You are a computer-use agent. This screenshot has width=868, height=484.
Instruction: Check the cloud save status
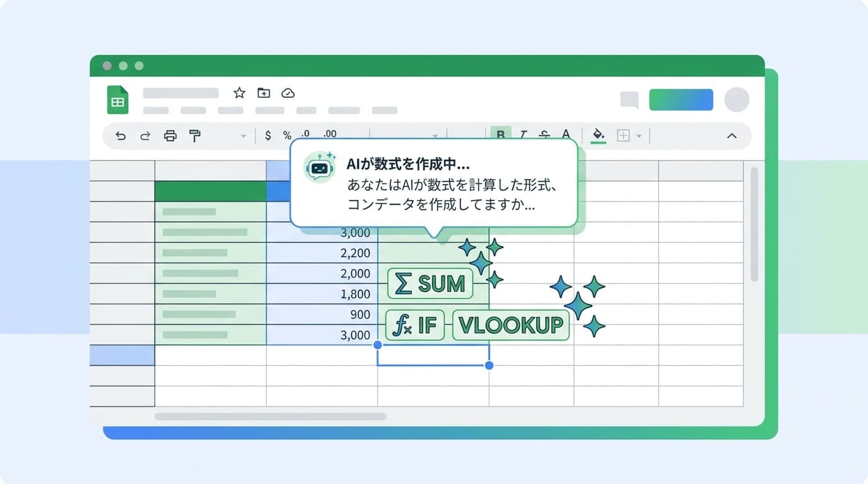tap(288, 93)
